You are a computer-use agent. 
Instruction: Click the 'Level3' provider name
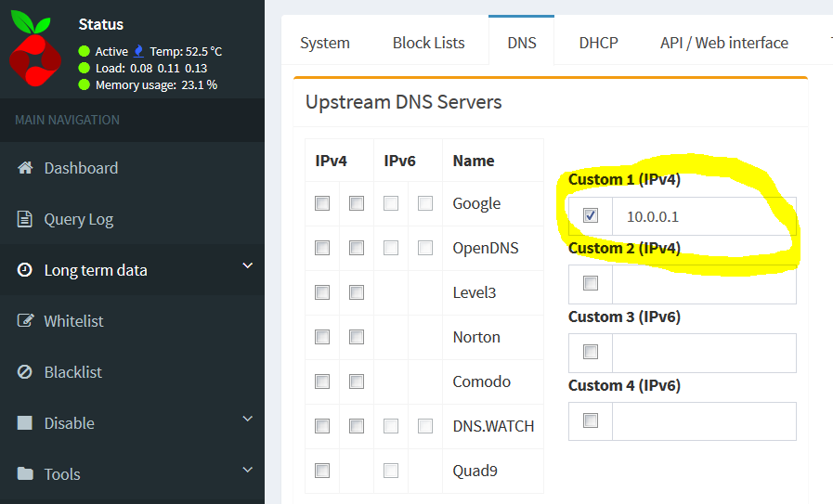475,292
